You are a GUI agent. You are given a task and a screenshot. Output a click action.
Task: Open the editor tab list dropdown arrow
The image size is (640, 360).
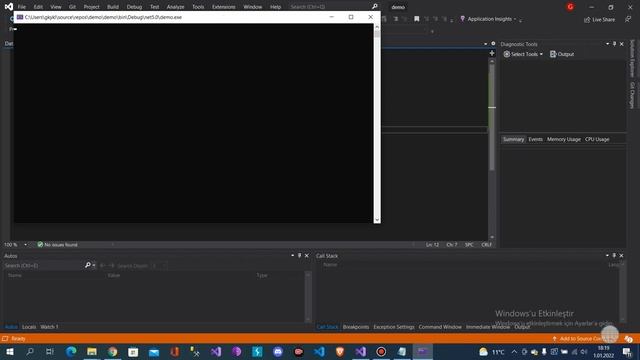tap(485, 44)
